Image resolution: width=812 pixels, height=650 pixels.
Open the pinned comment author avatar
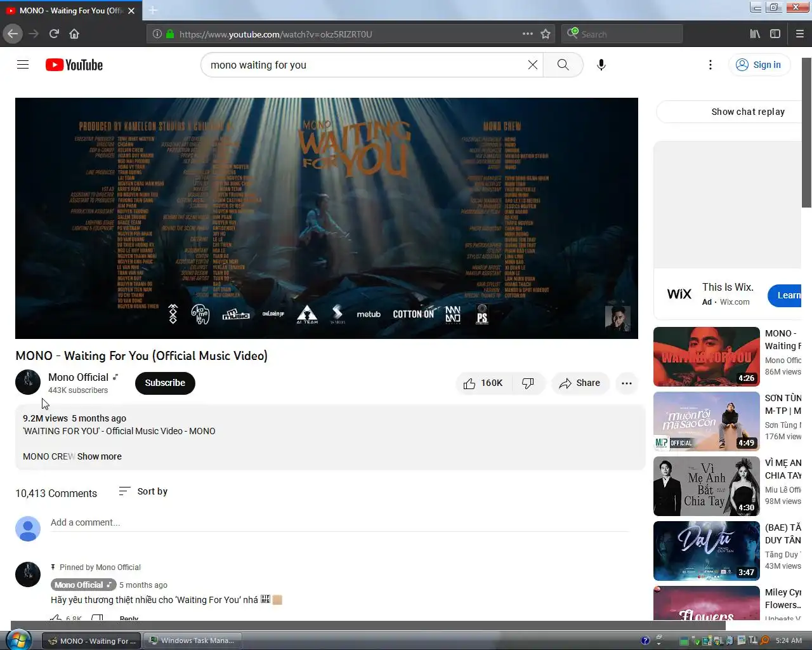point(28,574)
